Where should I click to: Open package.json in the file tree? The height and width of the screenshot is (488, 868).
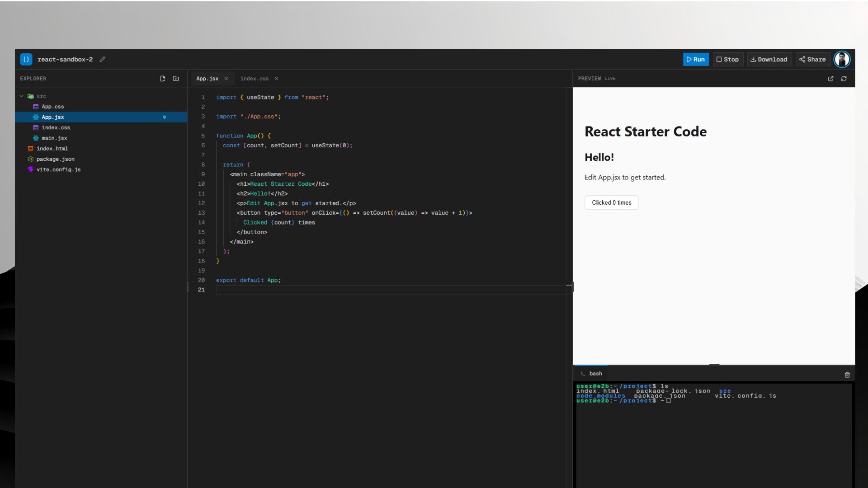tap(56, 159)
